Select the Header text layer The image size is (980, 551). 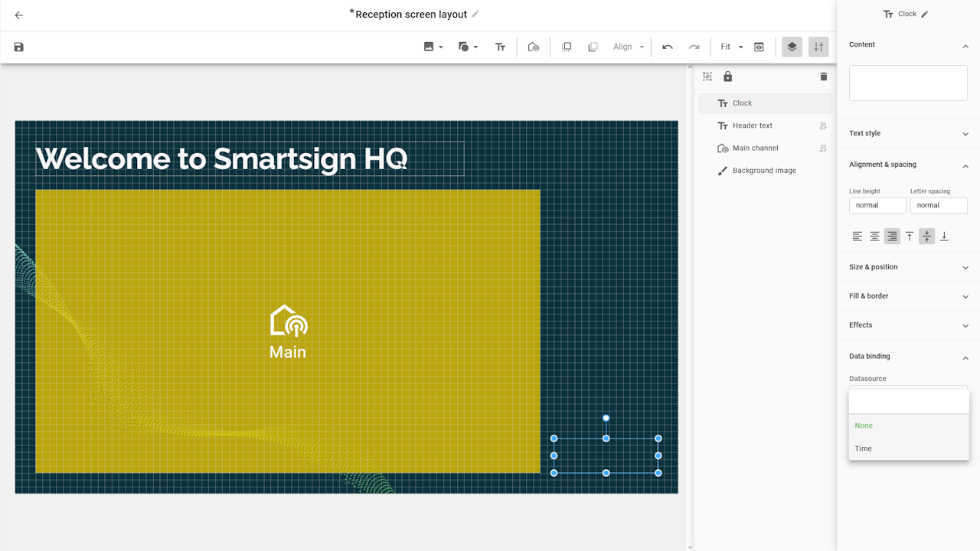[752, 126]
